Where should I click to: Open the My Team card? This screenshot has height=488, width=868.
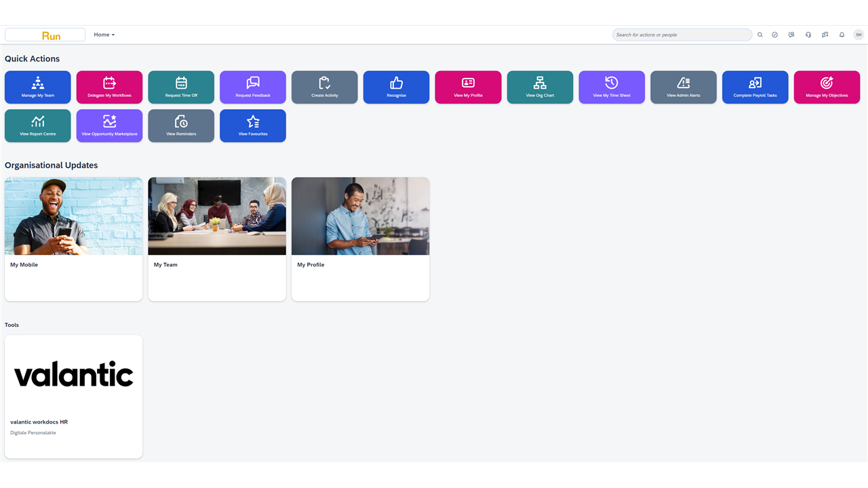[216, 239]
